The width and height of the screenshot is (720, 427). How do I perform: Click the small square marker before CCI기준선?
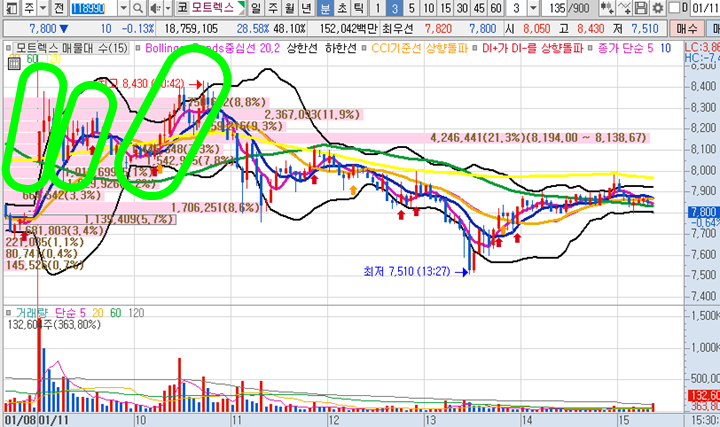[x=364, y=48]
